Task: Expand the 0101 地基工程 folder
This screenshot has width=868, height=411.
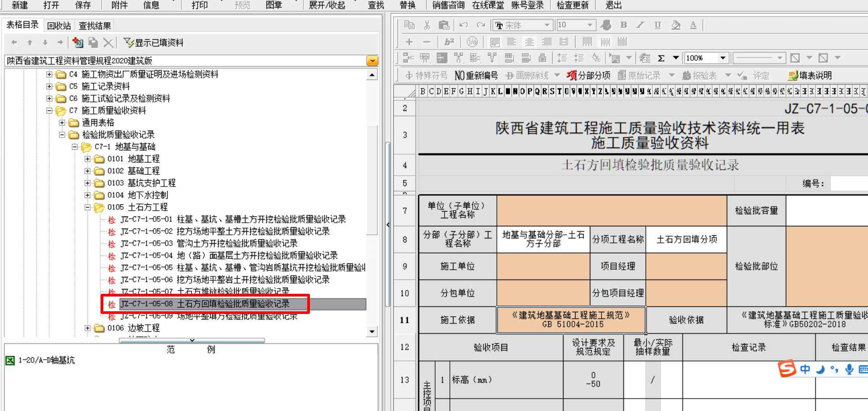Action: pyautogui.click(x=88, y=159)
